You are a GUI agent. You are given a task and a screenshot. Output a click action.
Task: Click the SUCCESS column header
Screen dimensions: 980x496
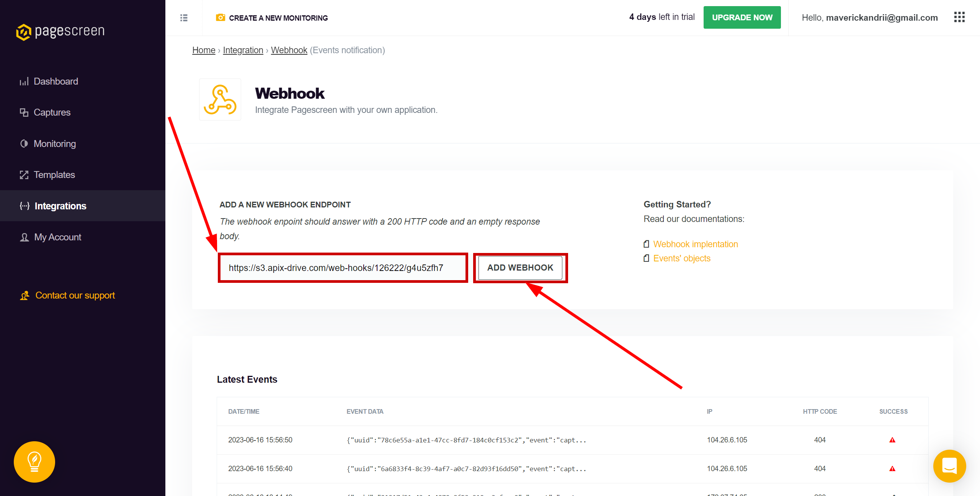(x=893, y=411)
